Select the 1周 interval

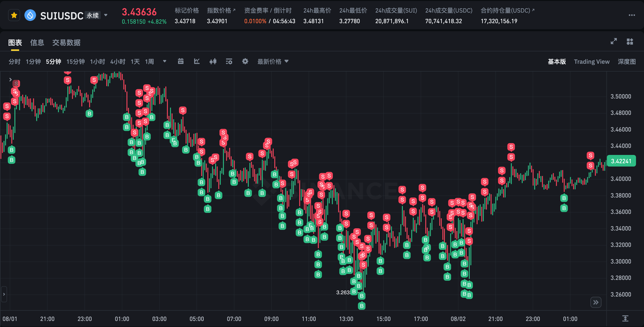pyautogui.click(x=150, y=61)
